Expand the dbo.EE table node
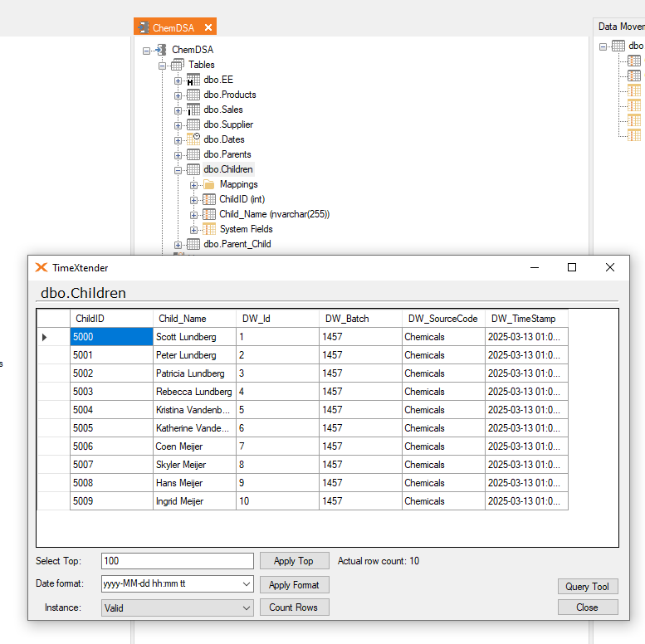The image size is (645, 644). click(178, 81)
